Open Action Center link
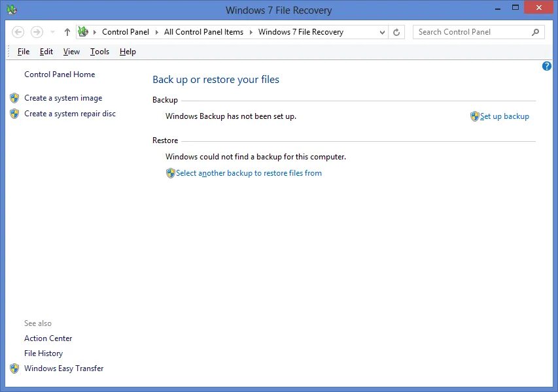The height and width of the screenshot is (392, 558). (x=48, y=338)
